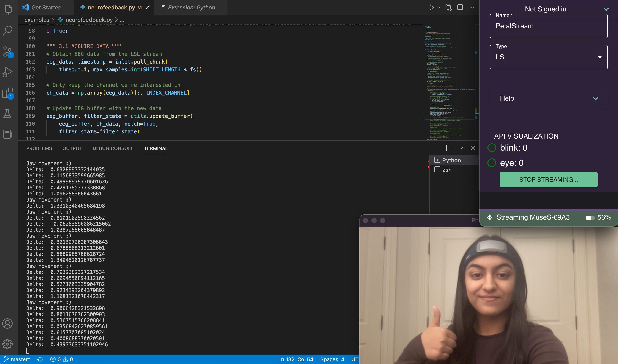Click the battery icon showing 56%
Screen dimensions: 618x364
pyautogui.click(x=590, y=218)
